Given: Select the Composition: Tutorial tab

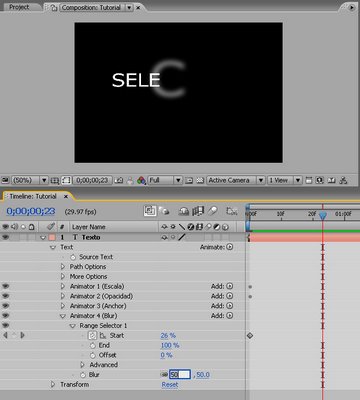Looking at the screenshot, I should 91,7.
